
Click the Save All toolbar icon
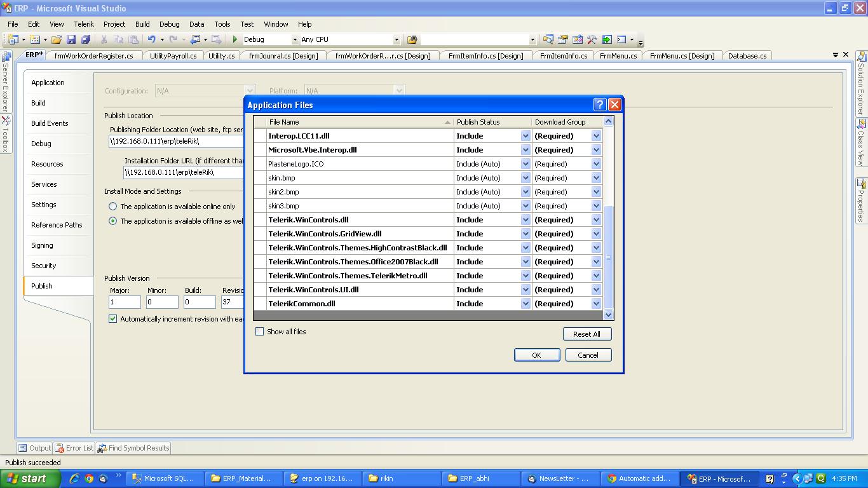click(86, 39)
